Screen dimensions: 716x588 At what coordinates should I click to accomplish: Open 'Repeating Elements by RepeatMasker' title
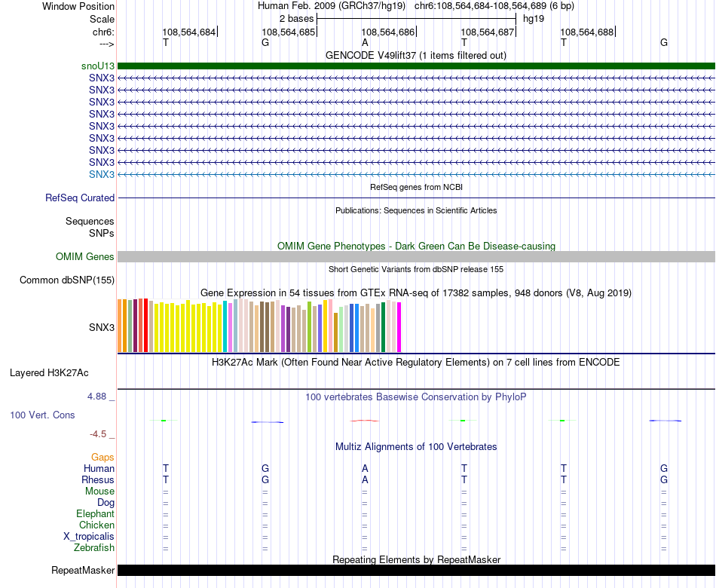[x=417, y=559]
